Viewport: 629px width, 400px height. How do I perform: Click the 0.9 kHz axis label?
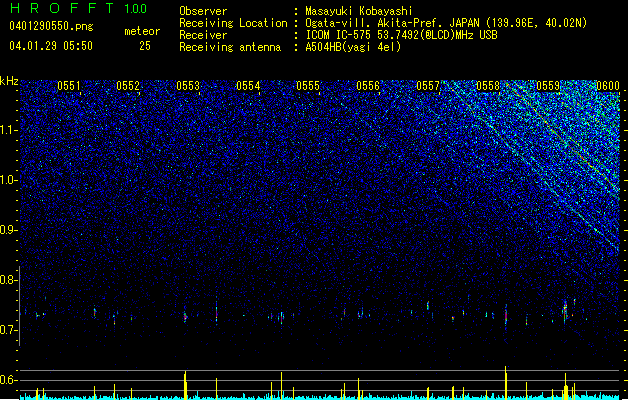pyautogui.click(x=9, y=230)
